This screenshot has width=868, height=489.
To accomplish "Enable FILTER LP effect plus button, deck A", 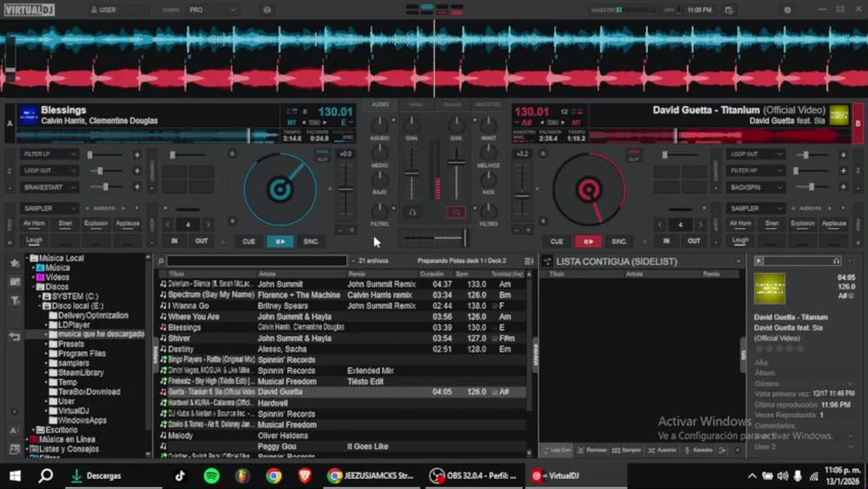I will [x=137, y=155].
